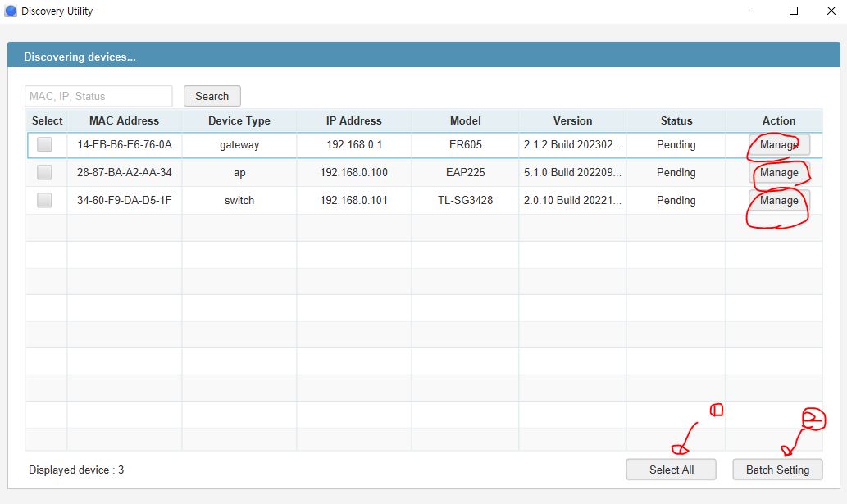
Task: Close the Discovery Utility window
Action: [831, 11]
